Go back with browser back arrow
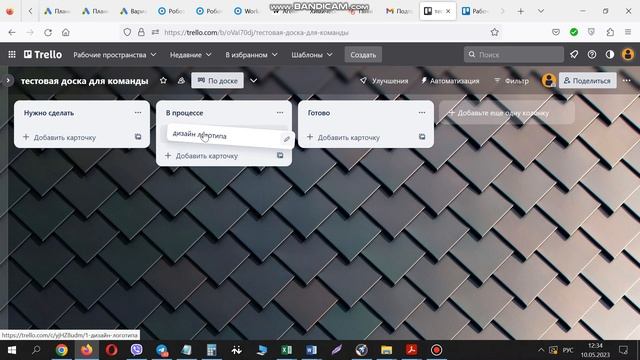Image resolution: width=640 pixels, height=360 pixels. tap(12, 32)
